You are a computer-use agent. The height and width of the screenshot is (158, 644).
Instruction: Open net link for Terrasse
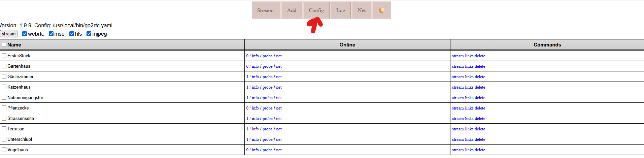[x=279, y=129]
